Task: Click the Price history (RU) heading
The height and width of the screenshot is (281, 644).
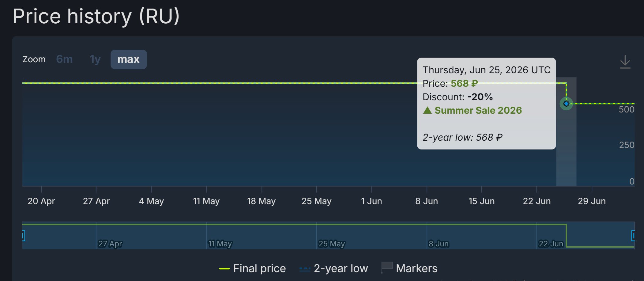Action: tap(96, 16)
